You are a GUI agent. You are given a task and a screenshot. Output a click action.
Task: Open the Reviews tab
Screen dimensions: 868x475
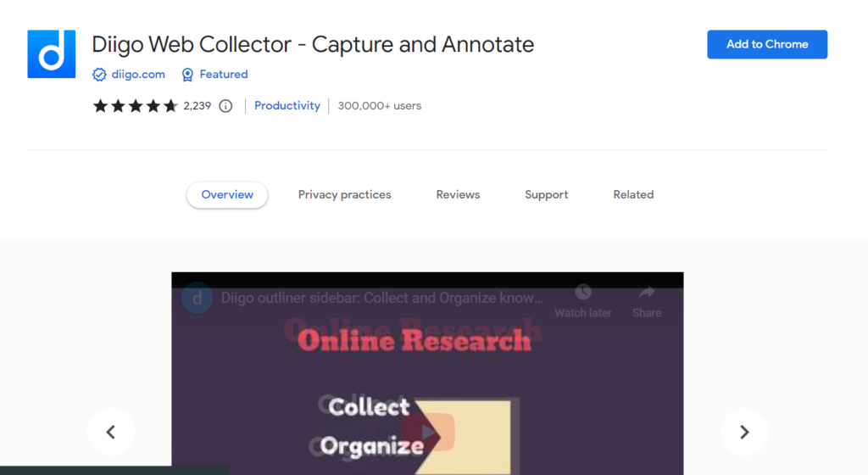coord(458,195)
